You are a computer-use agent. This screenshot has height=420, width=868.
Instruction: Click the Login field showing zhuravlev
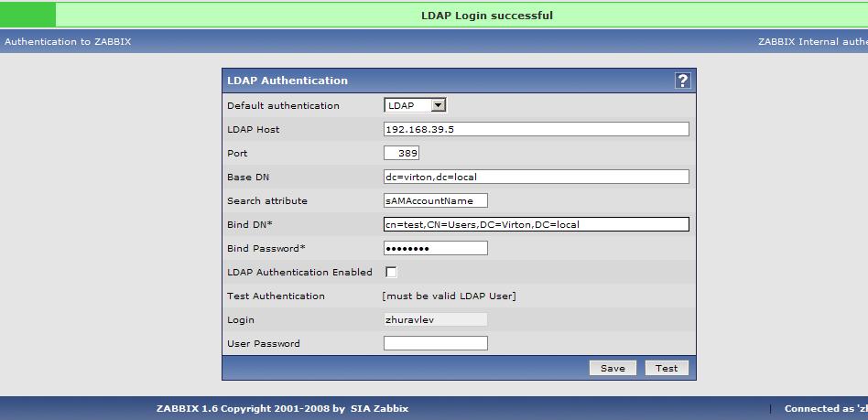click(x=436, y=320)
